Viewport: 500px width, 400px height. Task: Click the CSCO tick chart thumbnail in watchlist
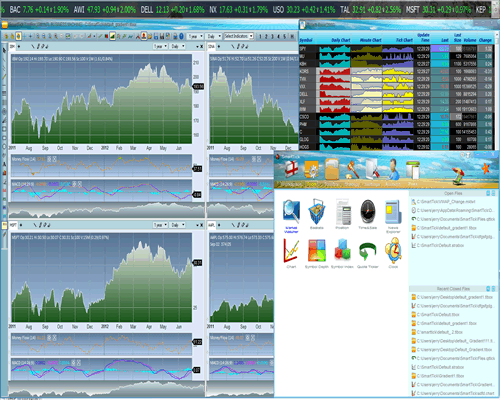[398, 117]
